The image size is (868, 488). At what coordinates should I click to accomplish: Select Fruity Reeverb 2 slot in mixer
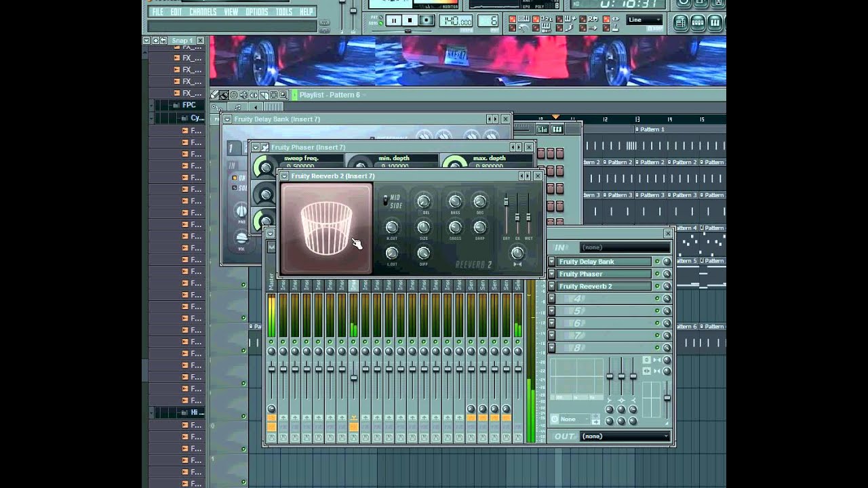[x=604, y=286]
